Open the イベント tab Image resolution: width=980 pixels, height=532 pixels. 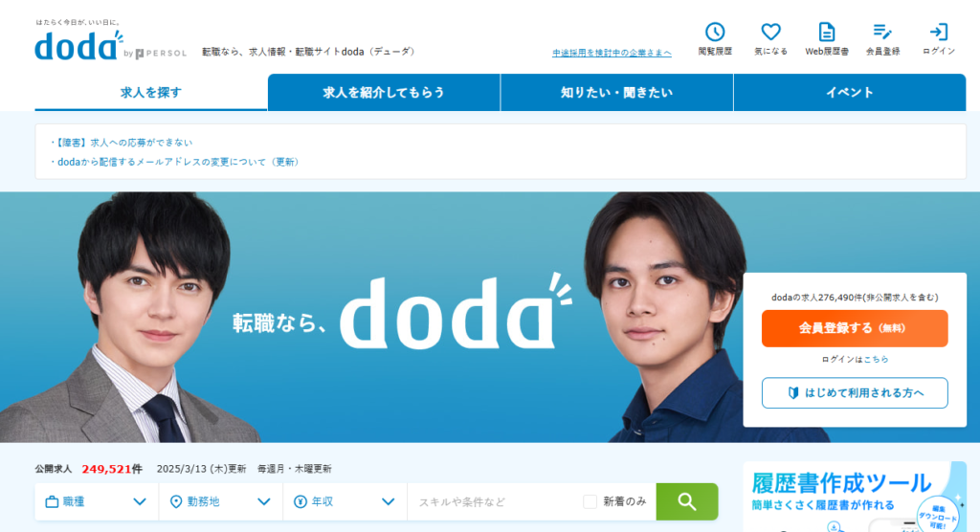pyautogui.click(x=850, y=93)
